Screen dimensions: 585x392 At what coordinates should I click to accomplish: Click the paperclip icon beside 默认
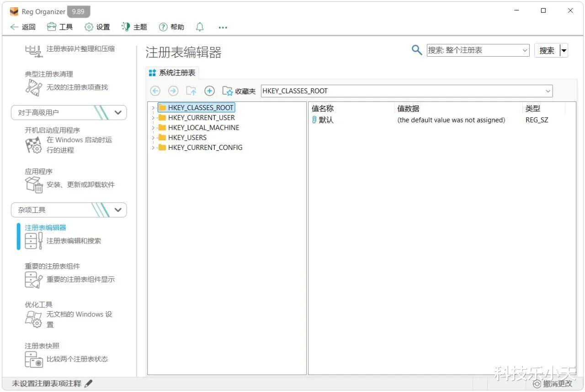[314, 120]
